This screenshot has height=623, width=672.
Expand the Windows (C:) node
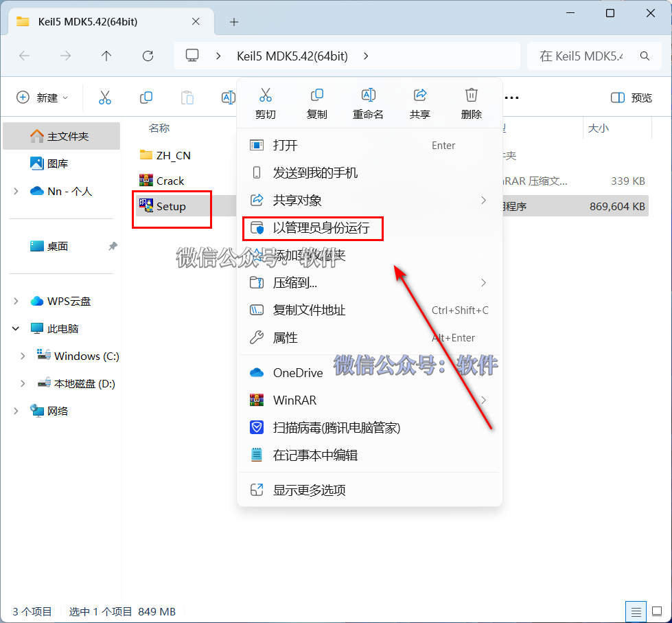[x=23, y=356]
